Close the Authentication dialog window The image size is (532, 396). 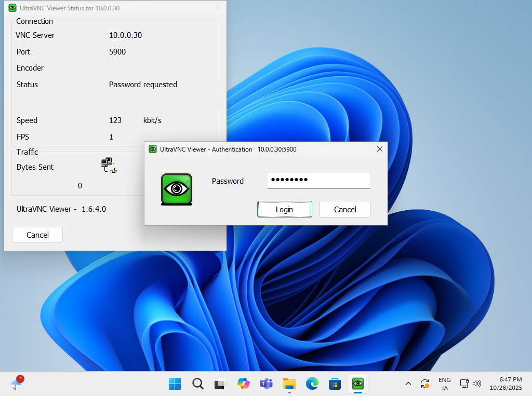(379, 149)
